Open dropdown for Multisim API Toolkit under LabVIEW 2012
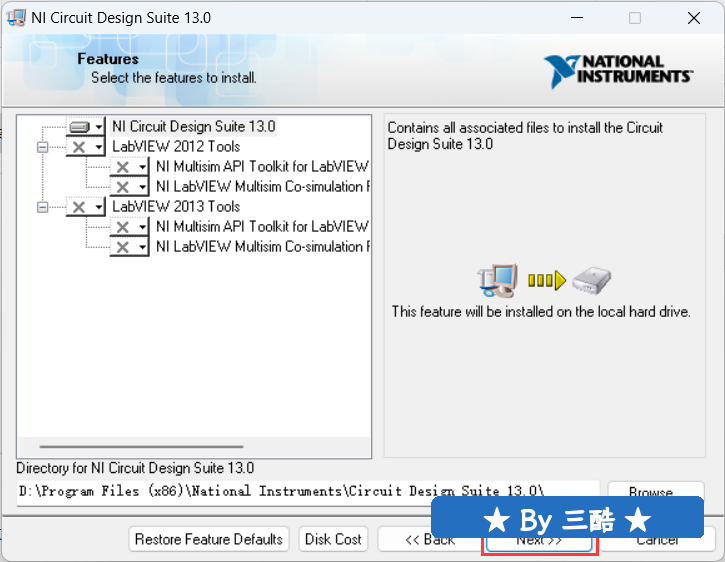Image resolution: width=725 pixels, height=562 pixels. tap(129, 167)
